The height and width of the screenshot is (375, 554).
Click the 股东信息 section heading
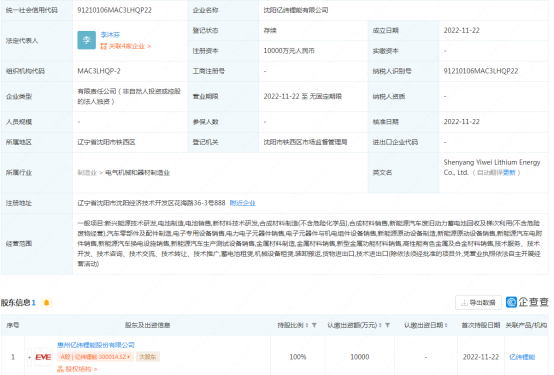point(15,303)
